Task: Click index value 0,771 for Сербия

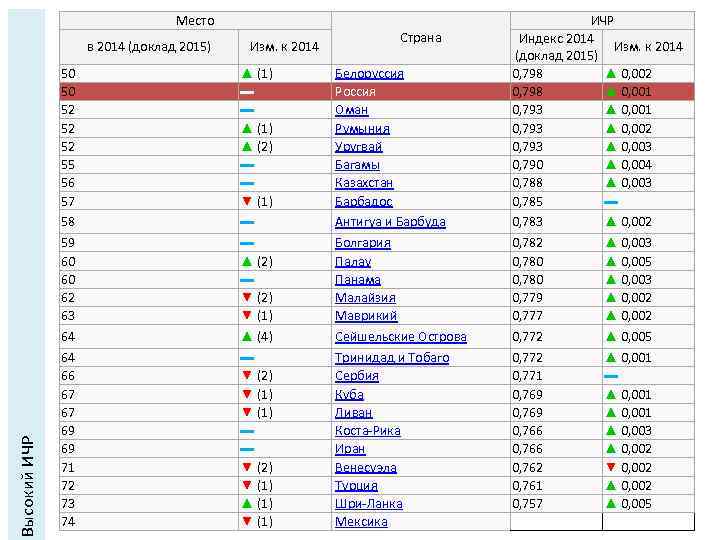Action: pos(528,376)
